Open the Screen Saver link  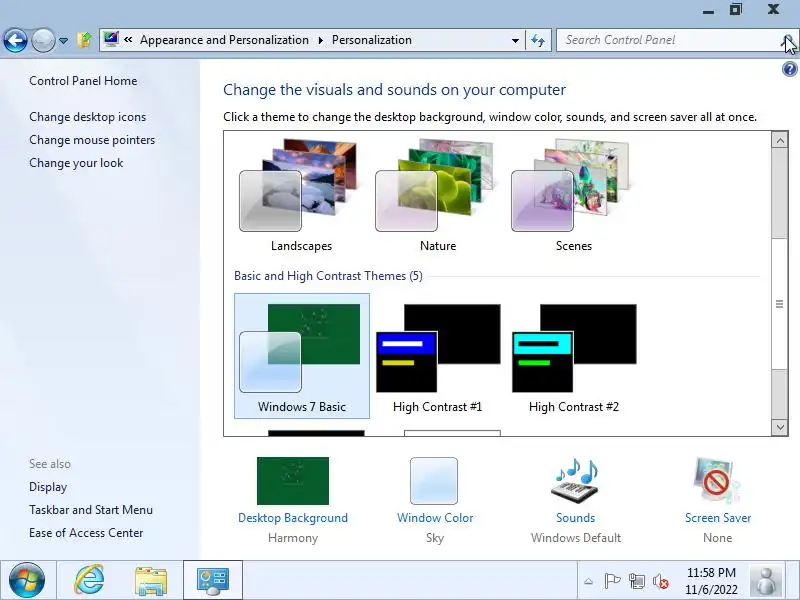[x=718, y=518]
